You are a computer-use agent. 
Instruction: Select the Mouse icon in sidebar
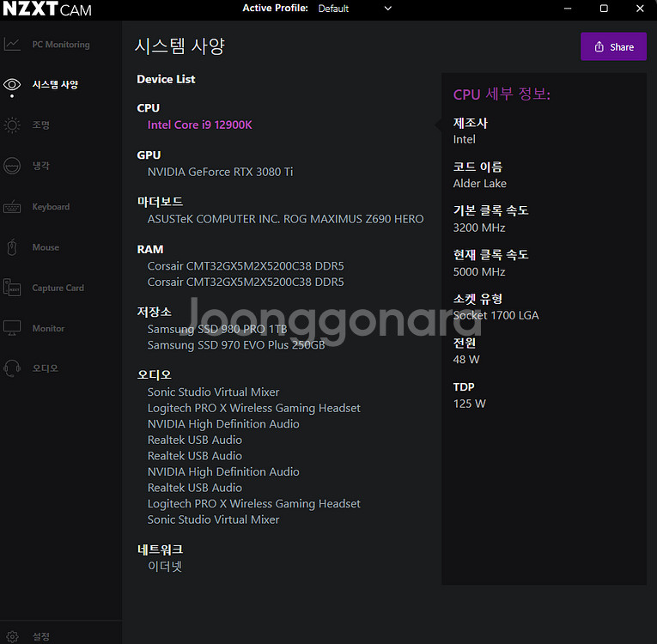click(x=12, y=247)
